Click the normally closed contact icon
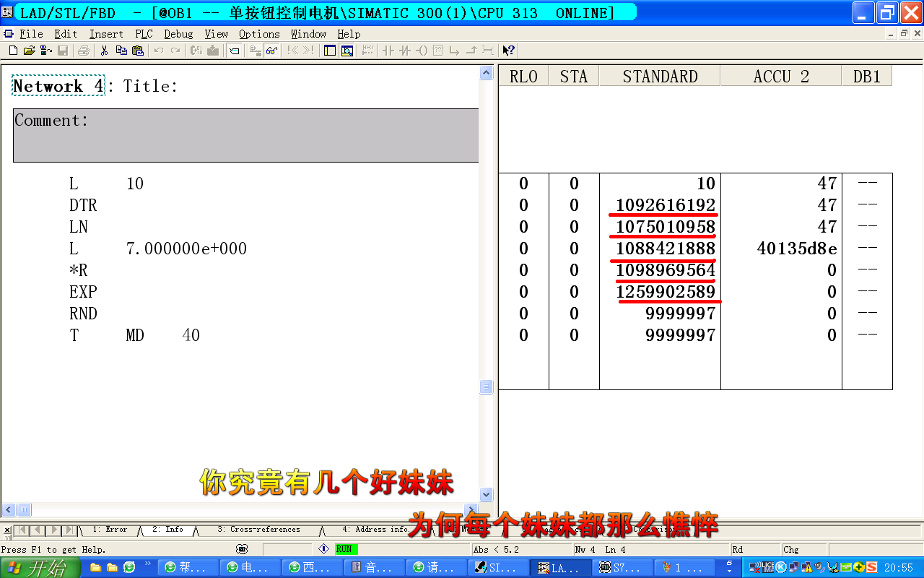The image size is (924, 578). pos(405,51)
